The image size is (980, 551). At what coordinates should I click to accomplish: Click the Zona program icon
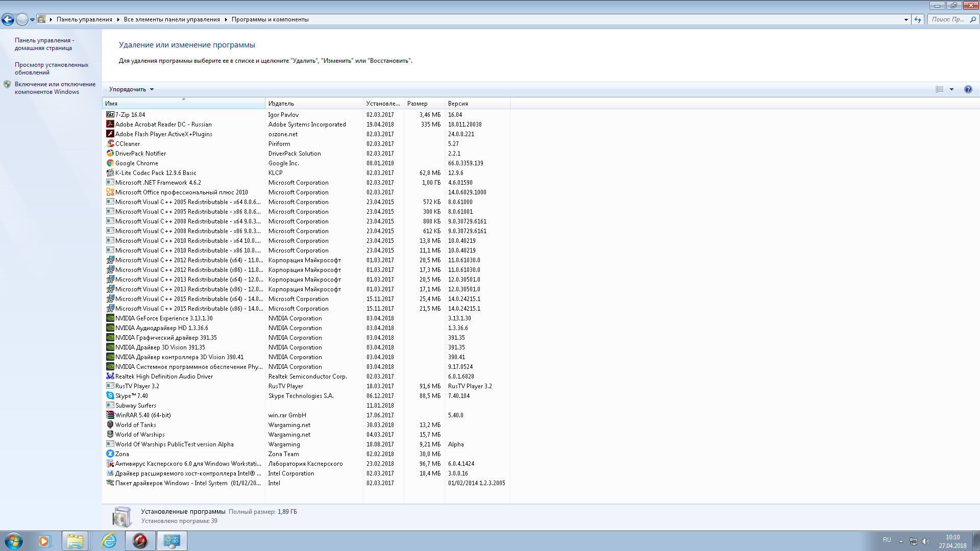coord(110,454)
